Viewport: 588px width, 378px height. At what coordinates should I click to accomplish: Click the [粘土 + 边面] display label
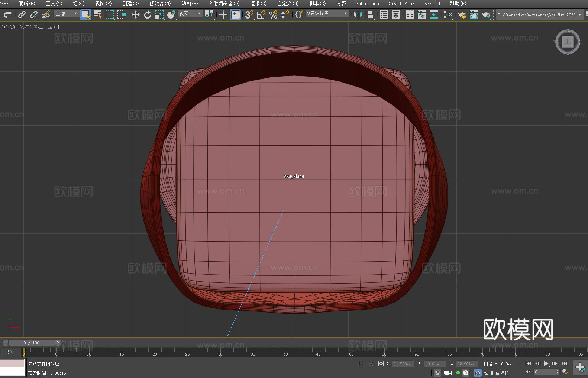pyautogui.click(x=46, y=27)
